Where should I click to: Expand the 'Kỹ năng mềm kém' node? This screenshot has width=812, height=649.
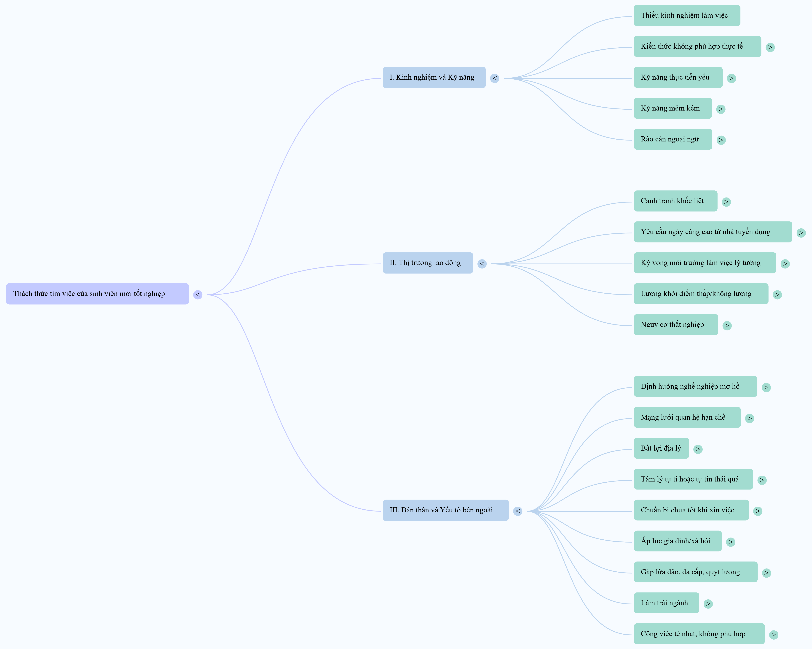pos(721,109)
